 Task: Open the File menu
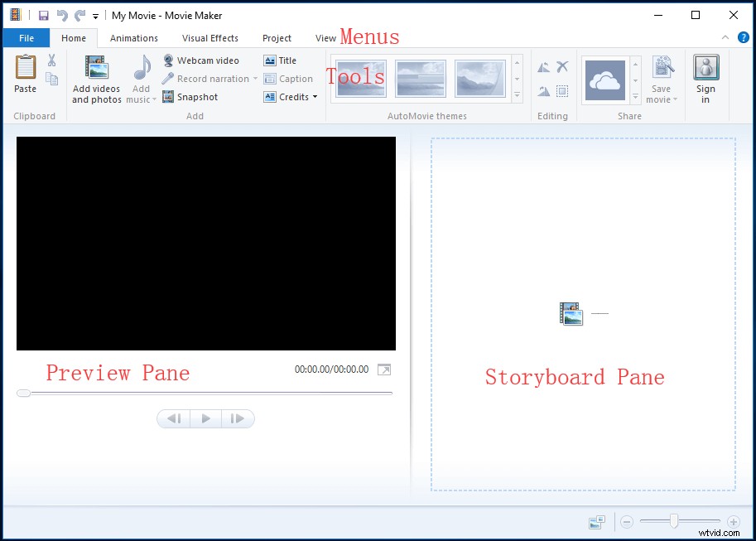coord(26,37)
